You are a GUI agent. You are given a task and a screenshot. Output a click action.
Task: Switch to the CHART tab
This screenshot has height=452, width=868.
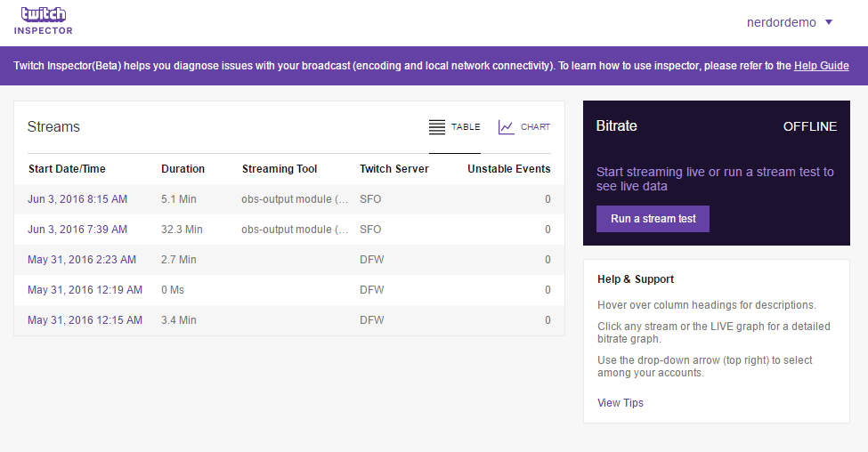pyautogui.click(x=535, y=127)
